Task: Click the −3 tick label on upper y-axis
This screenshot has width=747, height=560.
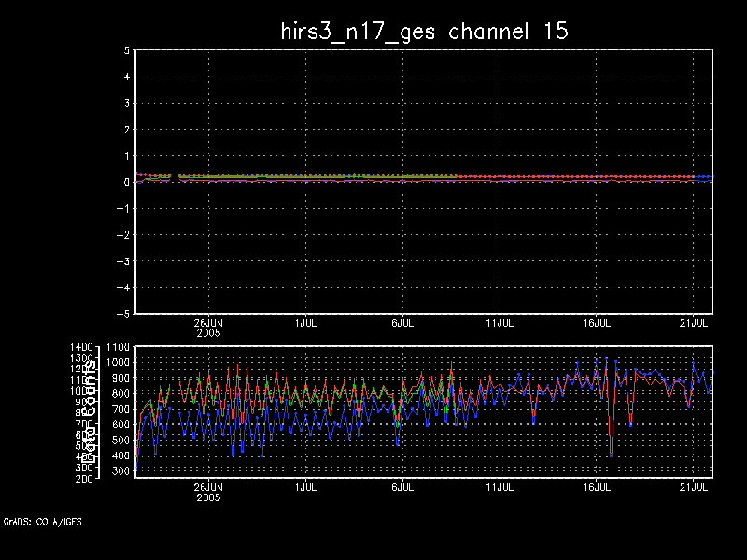Action: (x=122, y=261)
